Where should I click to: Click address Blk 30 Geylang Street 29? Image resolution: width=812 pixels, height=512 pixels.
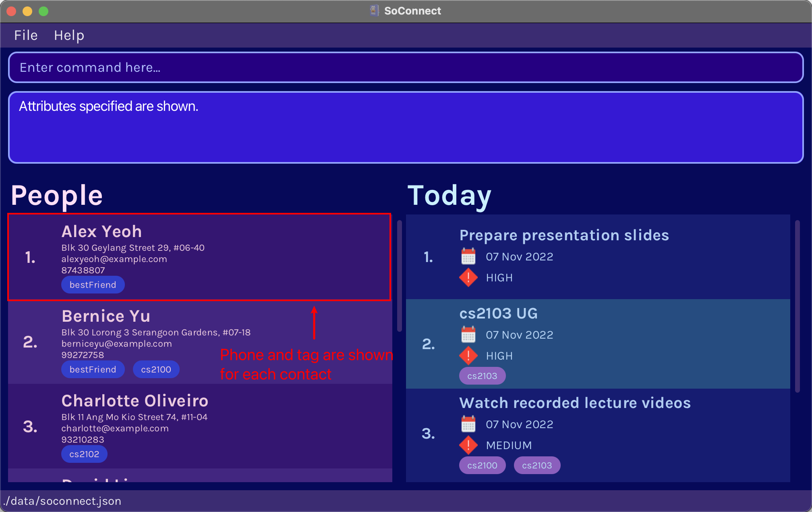(133, 248)
